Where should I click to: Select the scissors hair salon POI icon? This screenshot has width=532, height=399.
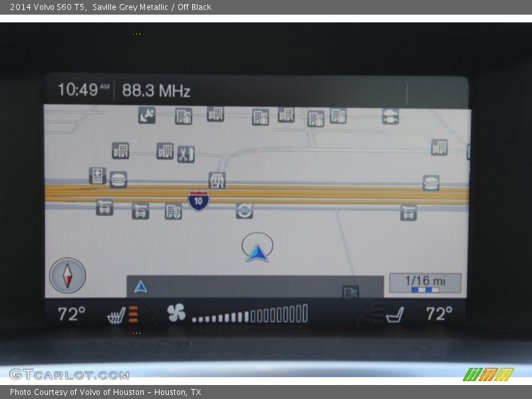pos(186,154)
